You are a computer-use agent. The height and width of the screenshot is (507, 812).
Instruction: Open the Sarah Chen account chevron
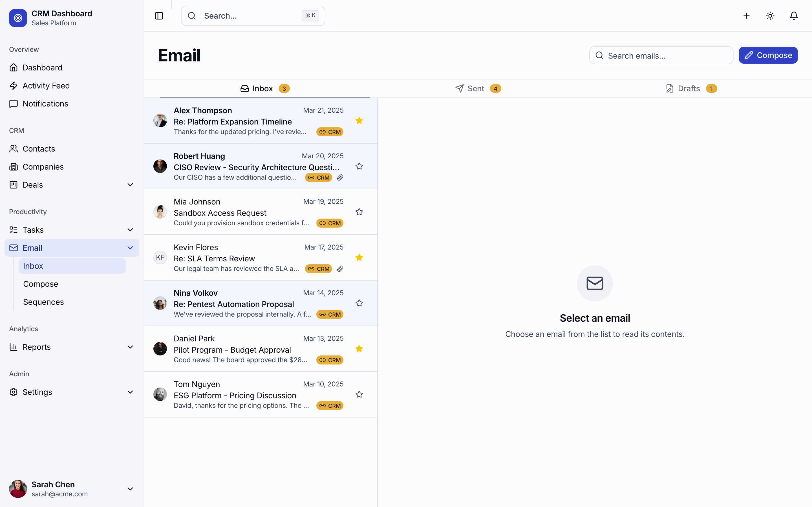click(130, 489)
